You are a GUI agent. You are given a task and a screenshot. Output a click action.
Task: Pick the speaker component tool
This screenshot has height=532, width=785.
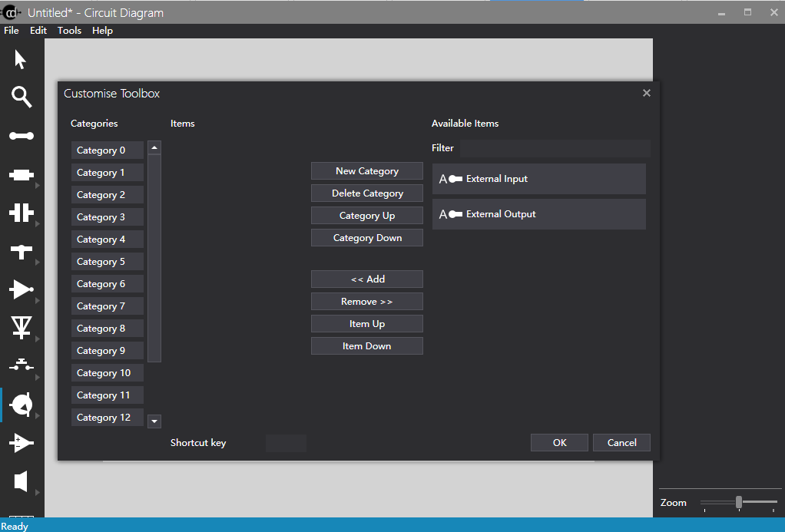point(21,481)
